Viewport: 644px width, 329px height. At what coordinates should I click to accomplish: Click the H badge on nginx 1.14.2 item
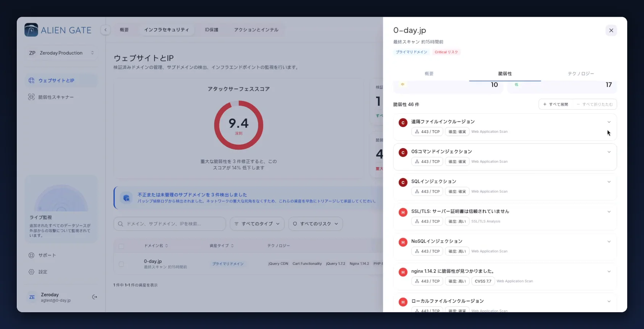(403, 272)
